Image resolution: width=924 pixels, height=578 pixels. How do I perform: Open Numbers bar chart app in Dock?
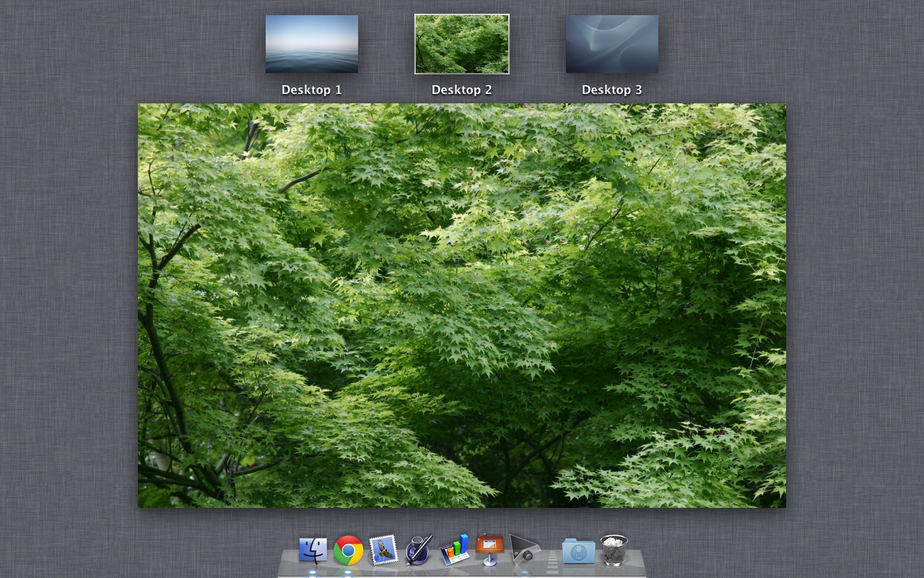coord(454,550)
